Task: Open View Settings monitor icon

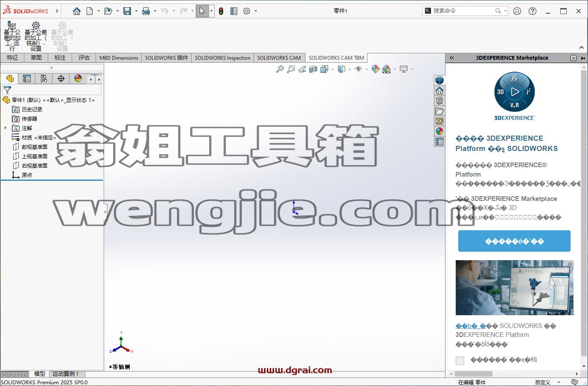Action: [x=404, y=69]
